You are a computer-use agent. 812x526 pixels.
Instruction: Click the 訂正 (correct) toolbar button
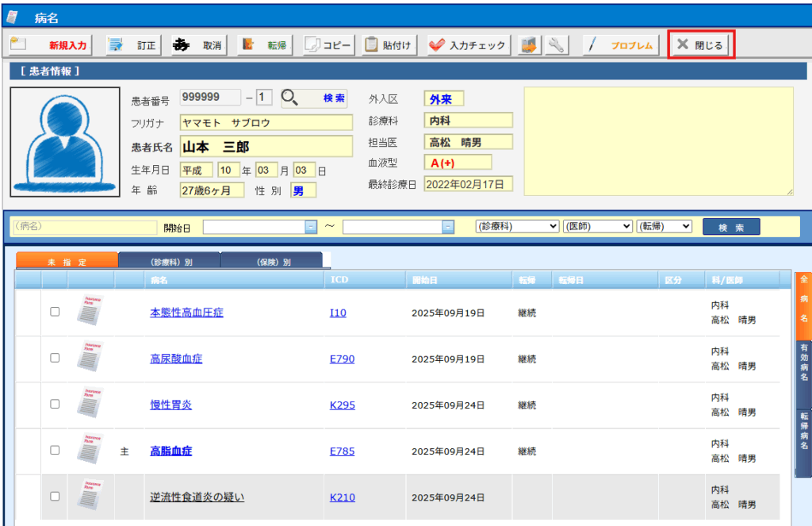(132, 45)
